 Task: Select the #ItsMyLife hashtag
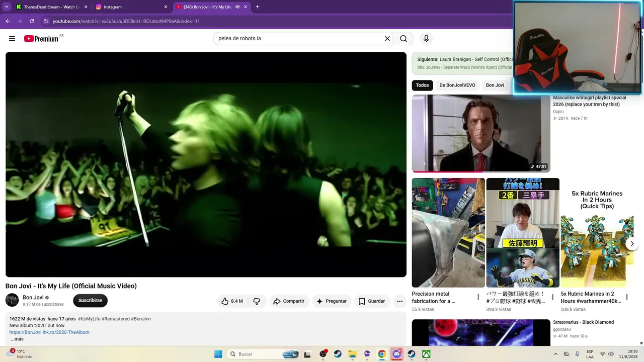[x=89, y=319]
